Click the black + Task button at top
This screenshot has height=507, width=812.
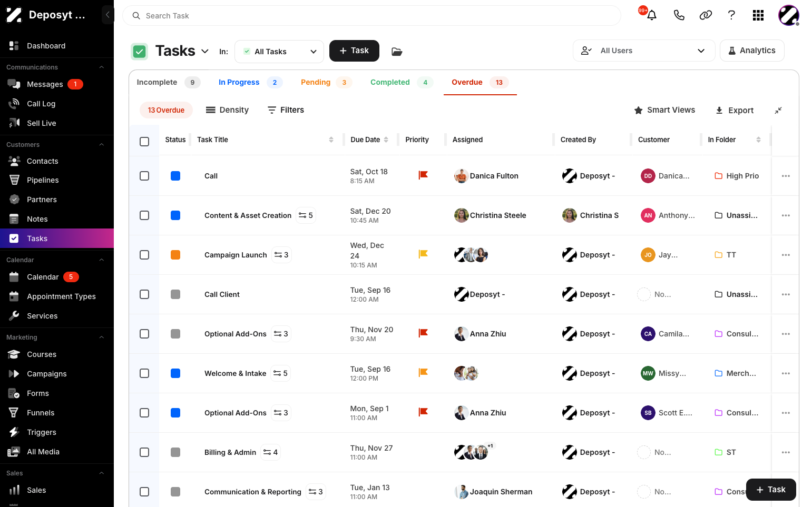click(354, 51)
